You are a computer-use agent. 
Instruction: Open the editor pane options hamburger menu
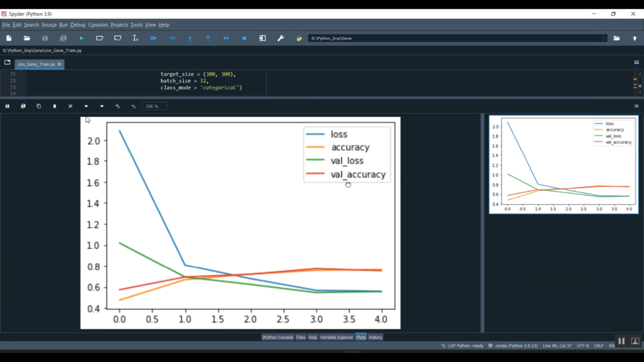[636, 62]
